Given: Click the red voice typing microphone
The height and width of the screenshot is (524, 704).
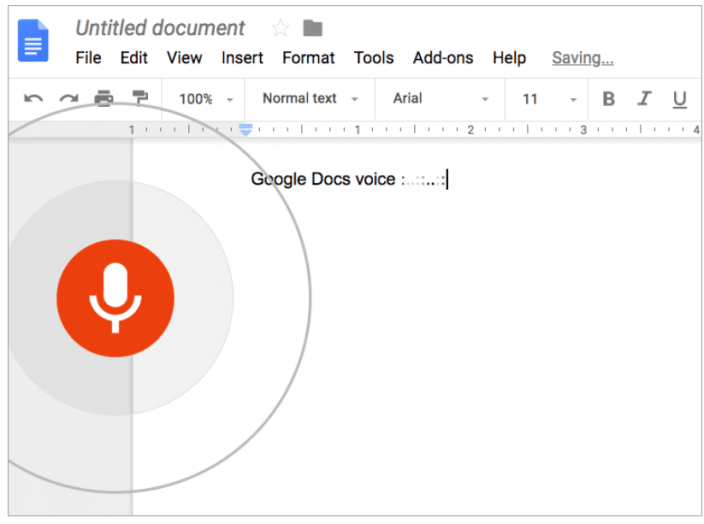Looking at the screenshot, I should [115, 298].
